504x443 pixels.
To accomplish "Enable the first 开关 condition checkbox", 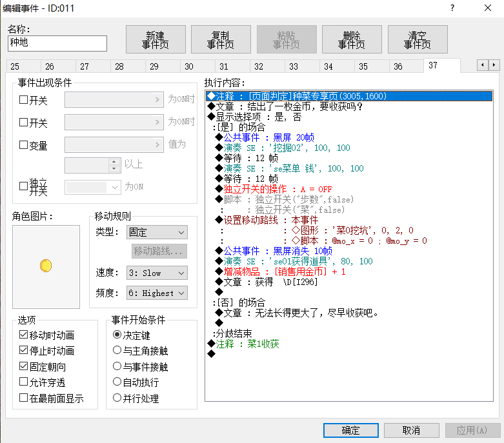I will [x=23, y=99].
